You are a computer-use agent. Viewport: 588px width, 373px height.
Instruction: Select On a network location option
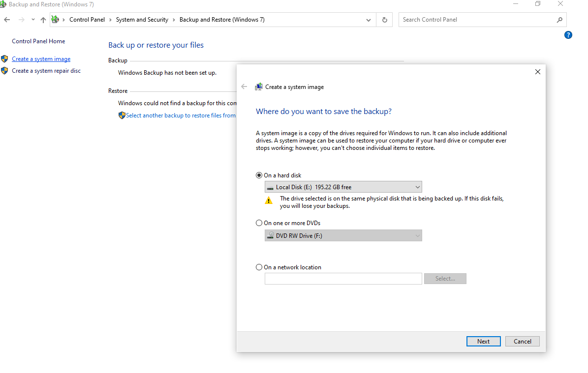259,267
